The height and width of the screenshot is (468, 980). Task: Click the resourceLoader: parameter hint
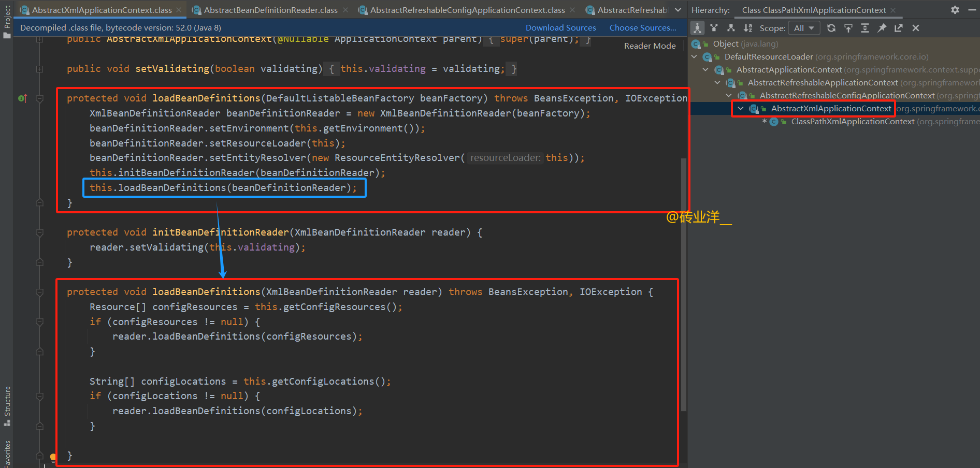(x=505, y=158)
